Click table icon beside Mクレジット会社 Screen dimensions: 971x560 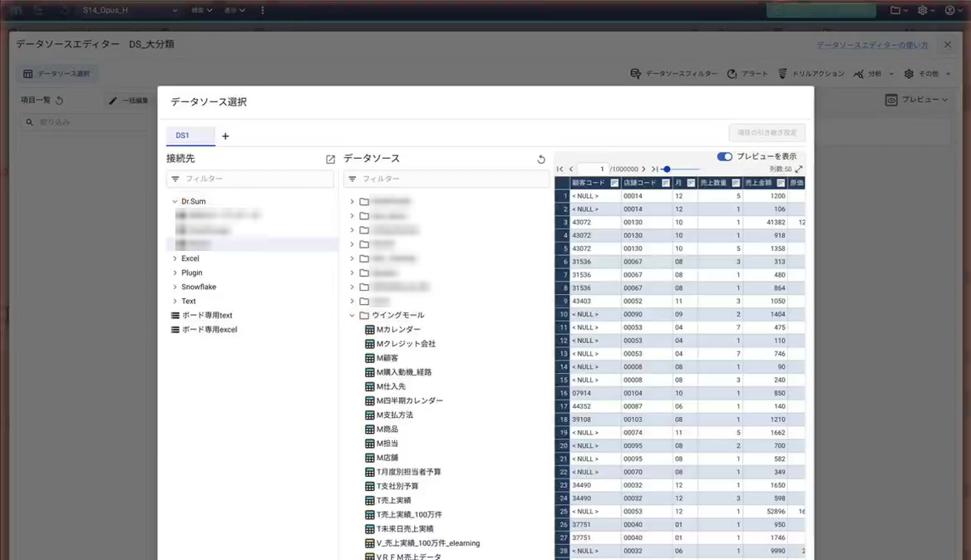pos(370,344)
